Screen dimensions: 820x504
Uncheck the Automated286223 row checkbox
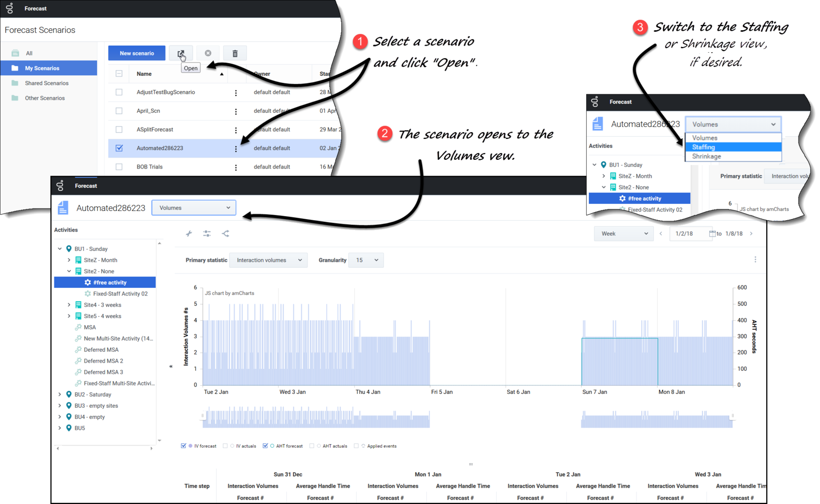[x=119, y=148]
